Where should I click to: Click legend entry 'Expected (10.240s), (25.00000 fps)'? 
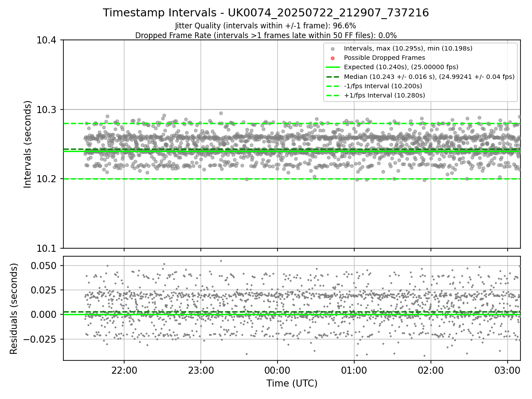click(401, 67)
